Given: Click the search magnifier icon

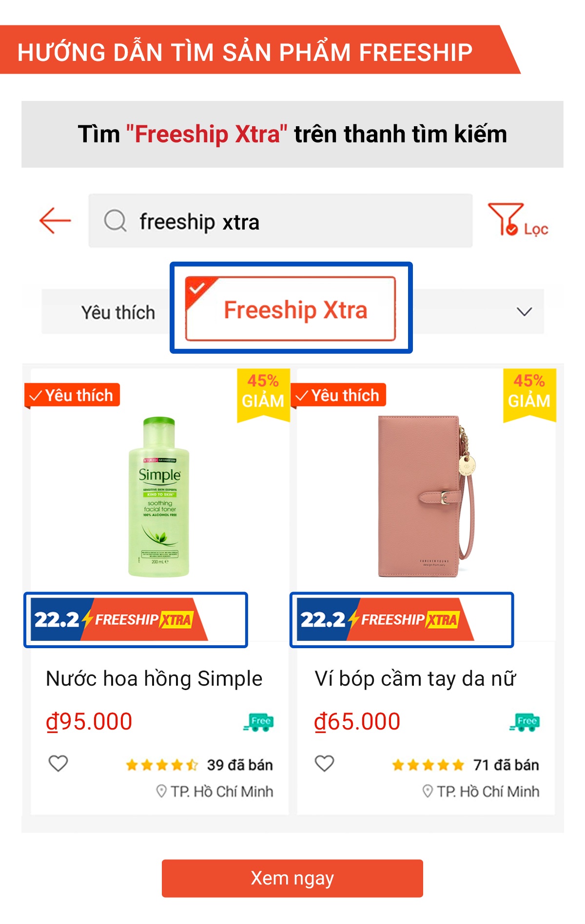Looking at the screenshot, I should pyautogui.click(x=116, y=221).
